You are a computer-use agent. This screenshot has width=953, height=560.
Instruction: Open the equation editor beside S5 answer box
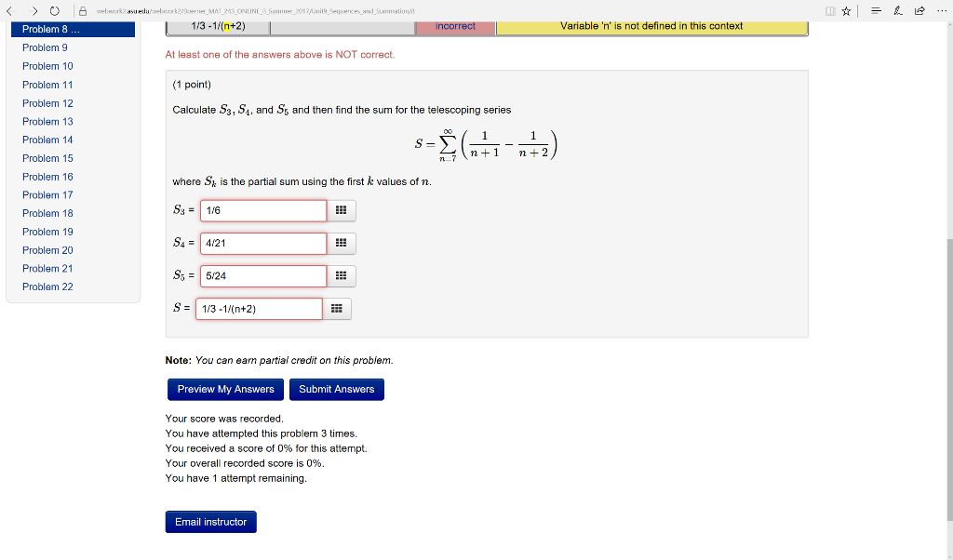(x=341, y=275)
